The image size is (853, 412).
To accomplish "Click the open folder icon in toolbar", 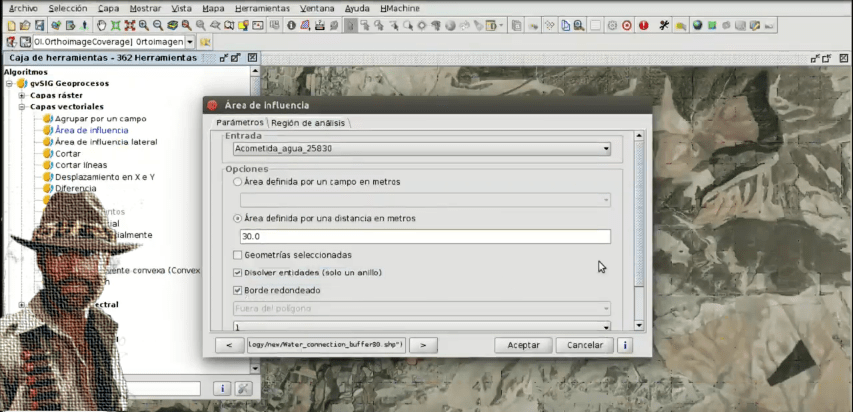I will pyautogui.click(x=24, y=24).
